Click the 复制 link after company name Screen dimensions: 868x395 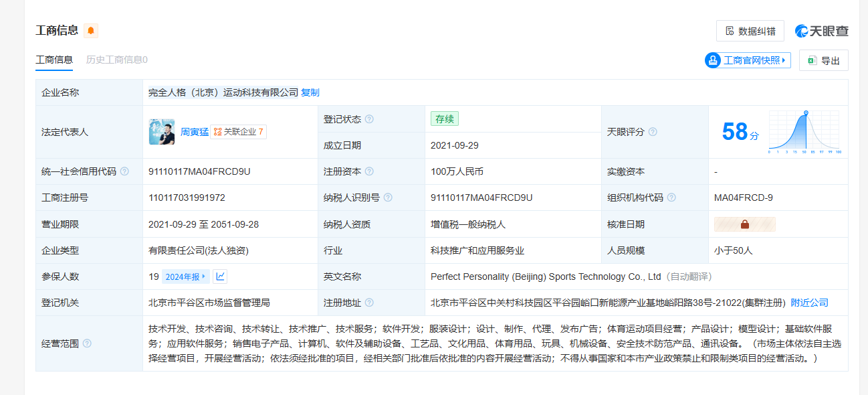[x=310, y=92]
